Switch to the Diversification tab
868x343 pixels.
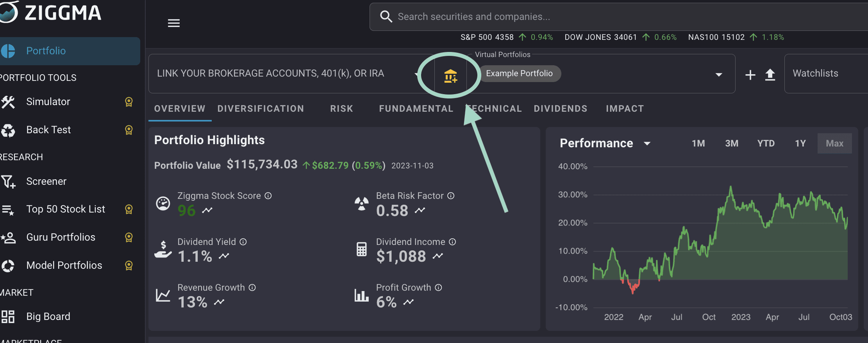[261, 109]
